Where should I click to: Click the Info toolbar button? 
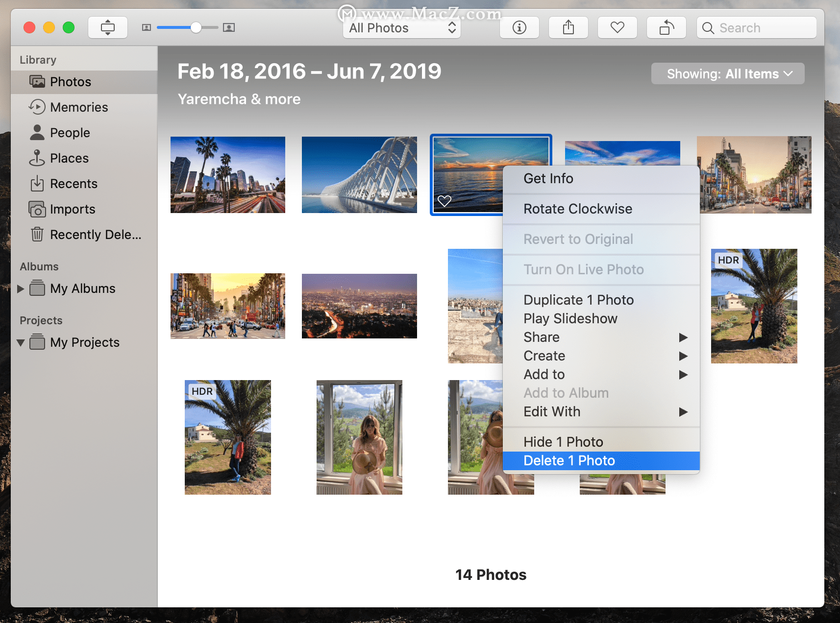point(519,27)
